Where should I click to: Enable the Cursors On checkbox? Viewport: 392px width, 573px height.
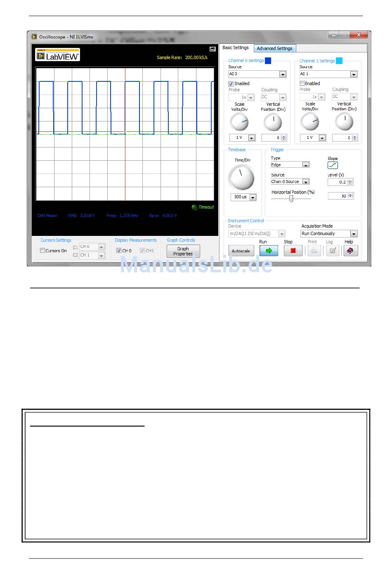[43, 250]
